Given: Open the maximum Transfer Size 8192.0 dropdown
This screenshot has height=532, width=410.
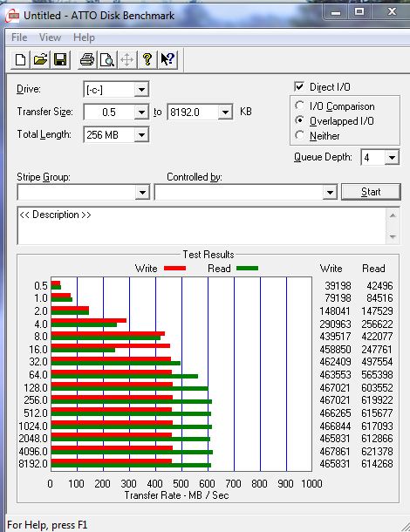Looking at the screenshot, I should [x=225, y=113].
